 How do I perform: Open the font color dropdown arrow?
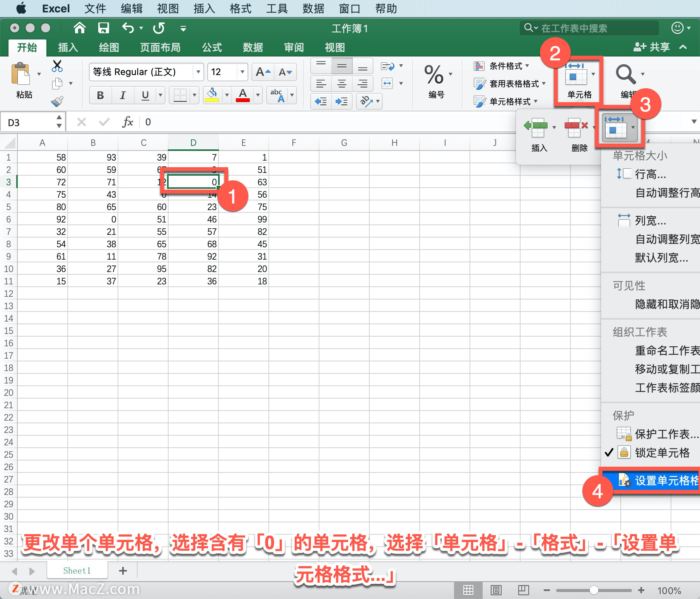tap(258, 95)
